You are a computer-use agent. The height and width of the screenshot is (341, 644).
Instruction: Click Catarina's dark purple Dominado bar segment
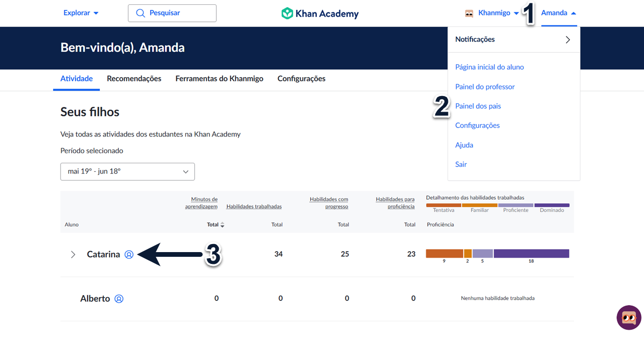pyautogui.click(x=531, y=254)
